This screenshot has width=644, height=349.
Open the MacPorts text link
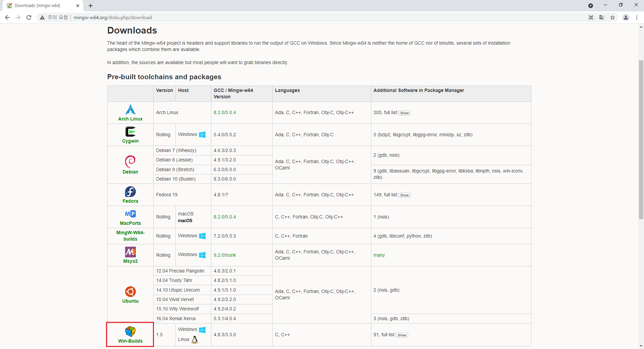pyautogui.click(x=130, y=223)
